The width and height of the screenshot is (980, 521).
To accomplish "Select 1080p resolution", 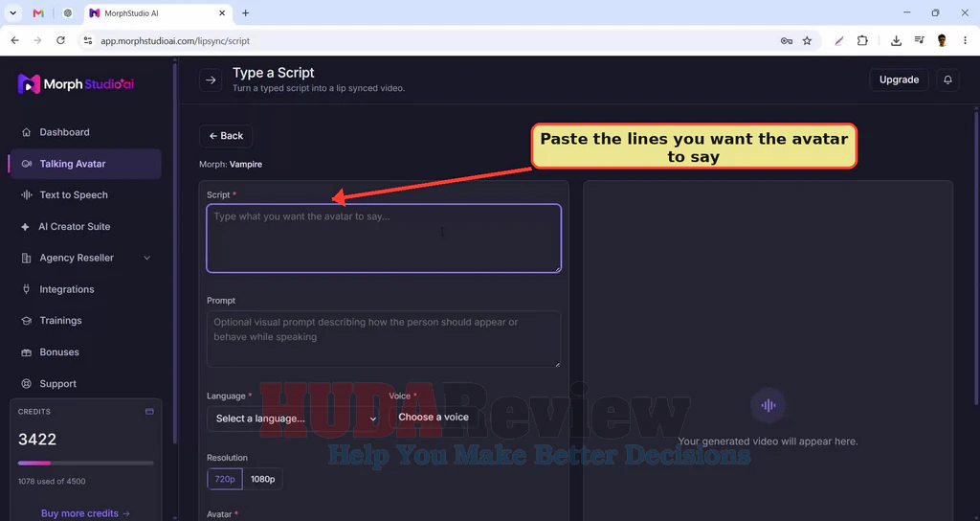I will tap(262, 479).
